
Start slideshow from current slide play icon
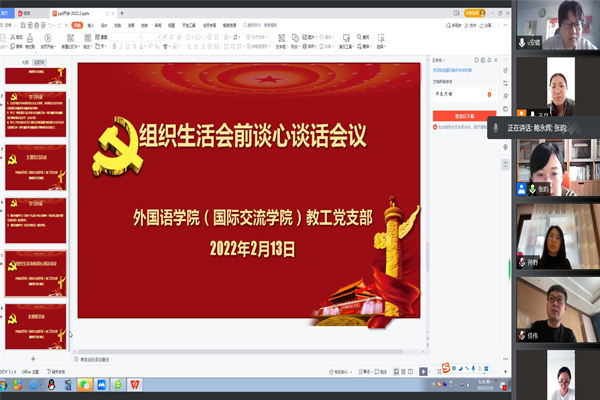[x=48, y=38]
